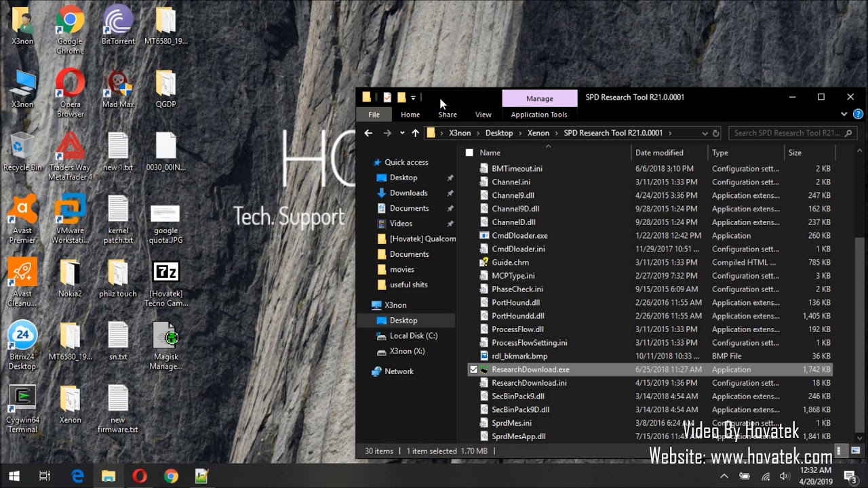Go back in File Explorer

click(368, 133)
